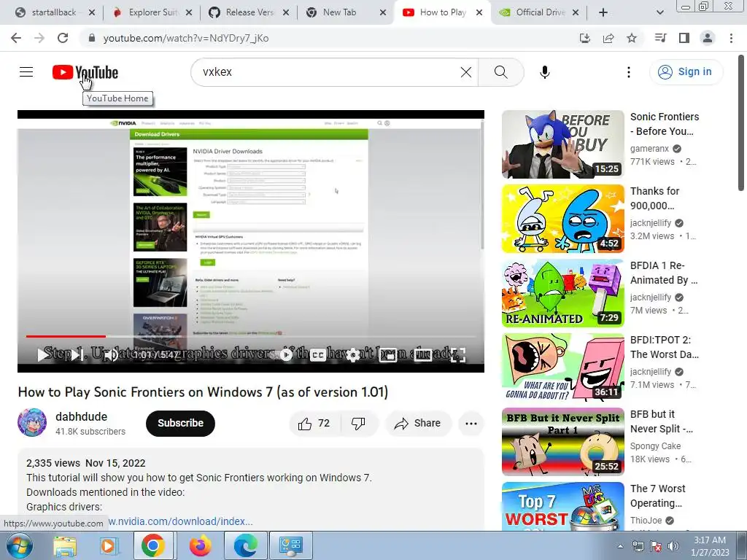Click Spongy Cake channel name
This screenshot has width=747, height=560.
point(655,446)
